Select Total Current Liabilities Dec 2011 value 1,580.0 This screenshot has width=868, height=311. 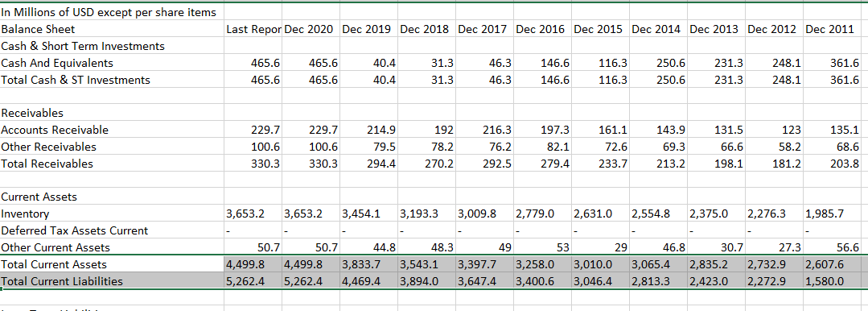pos(833,281)
